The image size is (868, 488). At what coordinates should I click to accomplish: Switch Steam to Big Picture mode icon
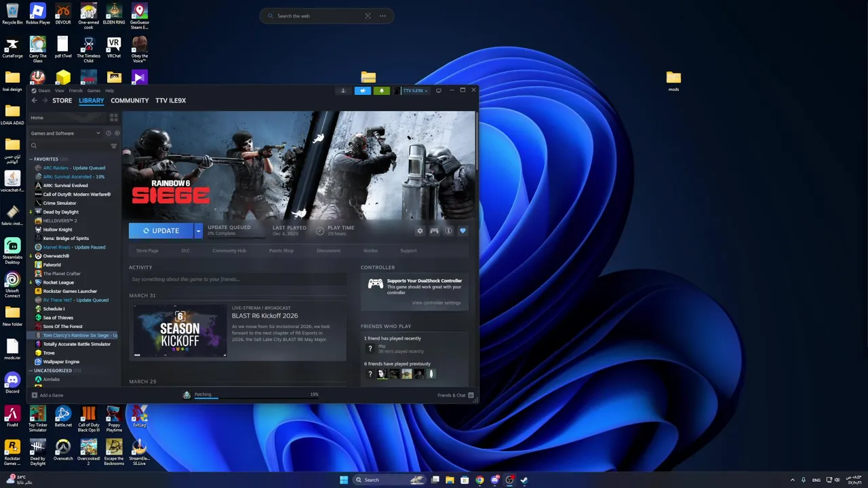click(x=439, y=90)
